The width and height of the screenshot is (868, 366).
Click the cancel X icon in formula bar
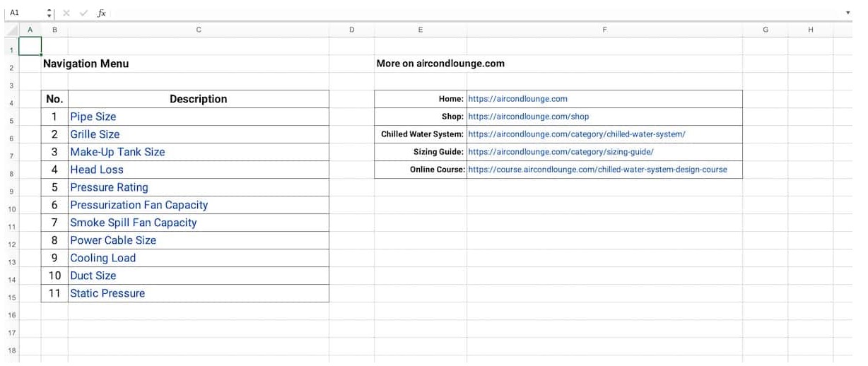66,13
